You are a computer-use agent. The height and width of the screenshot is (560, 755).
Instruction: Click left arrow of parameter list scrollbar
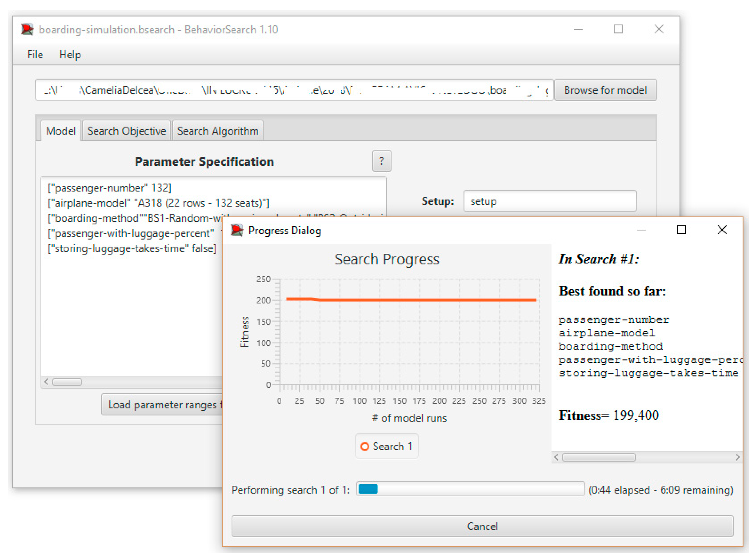[x=46, y=382]
